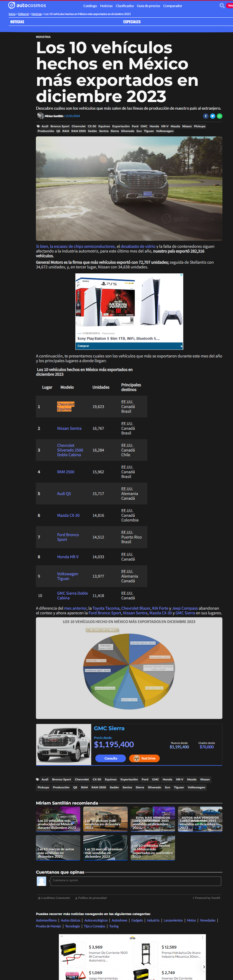233x980 pixels.
Task: Click the autocosmos logo
Action: (x=27, y=5)
